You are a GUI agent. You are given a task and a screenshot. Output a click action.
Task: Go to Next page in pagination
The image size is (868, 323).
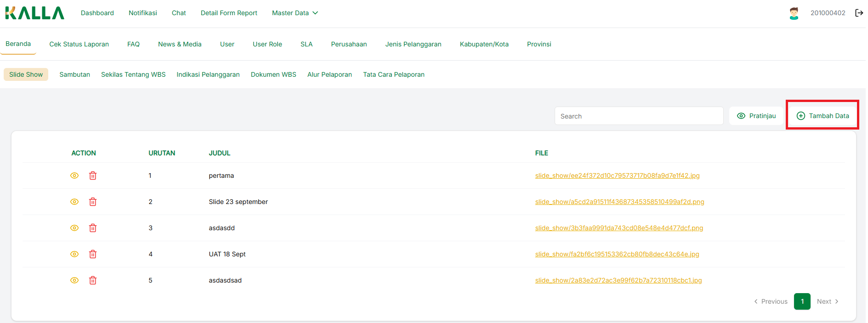click(x=828, y=301)
